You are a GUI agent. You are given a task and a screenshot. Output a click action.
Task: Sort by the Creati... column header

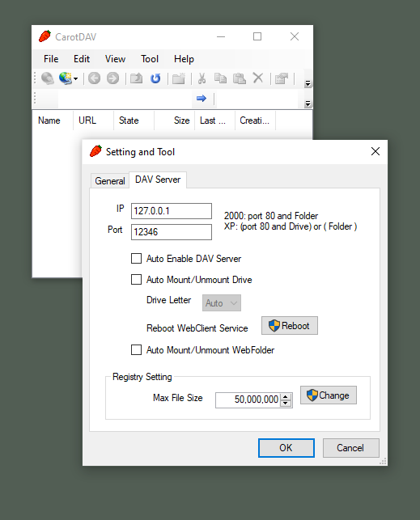coord(256,120)
